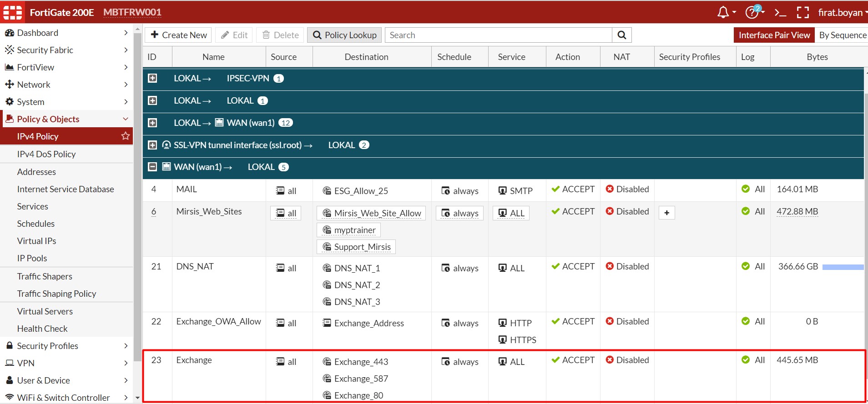This screenshot has height=404, width=868.
Task: Click the System gear icon
Action: pos(9,102)
